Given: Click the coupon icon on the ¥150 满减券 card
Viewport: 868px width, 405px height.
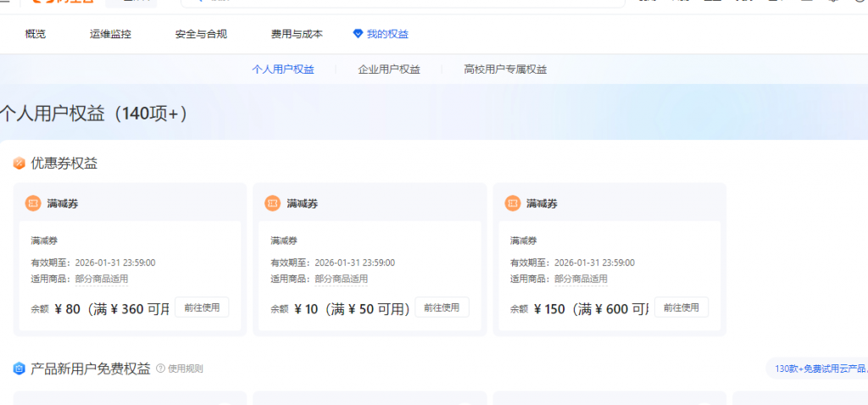Looking at the screenshot, I should pos(513,203).
